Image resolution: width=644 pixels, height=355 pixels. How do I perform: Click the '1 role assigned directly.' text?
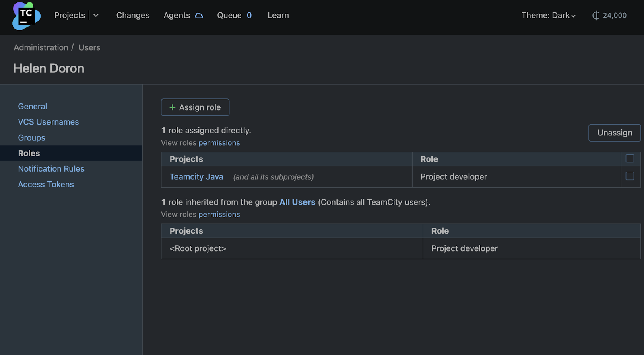click(x=206, y=131)
